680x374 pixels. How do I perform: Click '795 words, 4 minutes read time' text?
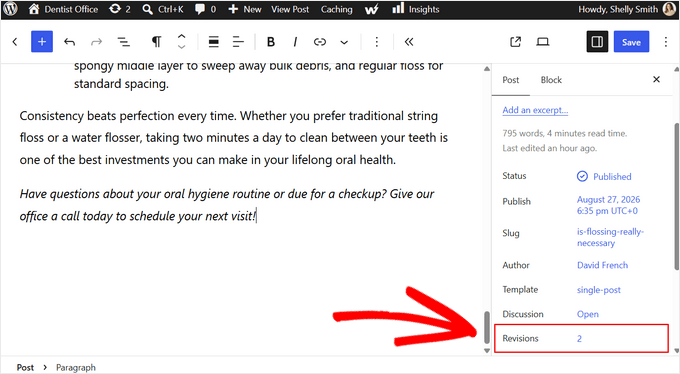click(565, 133)
